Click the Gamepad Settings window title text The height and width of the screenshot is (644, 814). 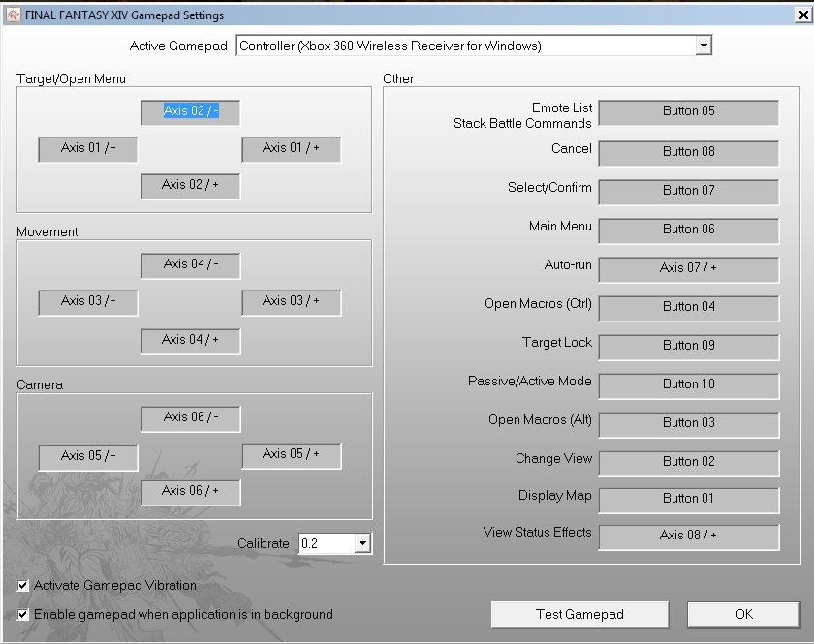125,15
